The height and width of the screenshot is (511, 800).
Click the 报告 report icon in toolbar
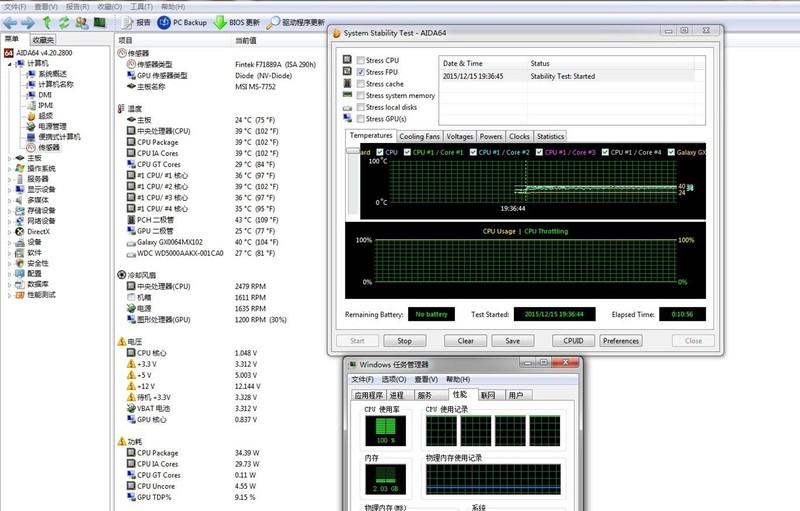point(126,22)
